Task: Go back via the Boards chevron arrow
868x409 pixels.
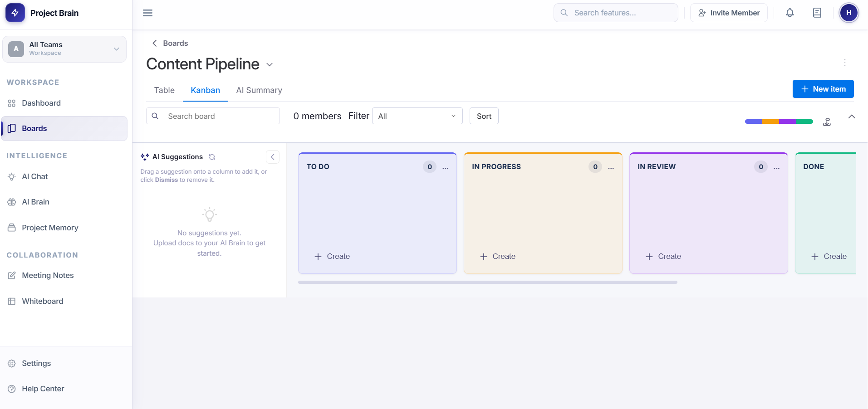Action: (155, 43)
